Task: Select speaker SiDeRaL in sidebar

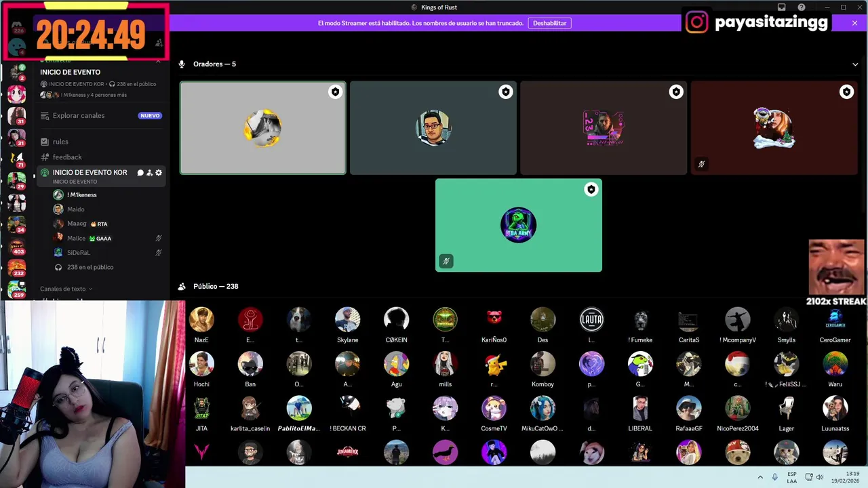Action: pyautogui.click(x=78, y=253)
